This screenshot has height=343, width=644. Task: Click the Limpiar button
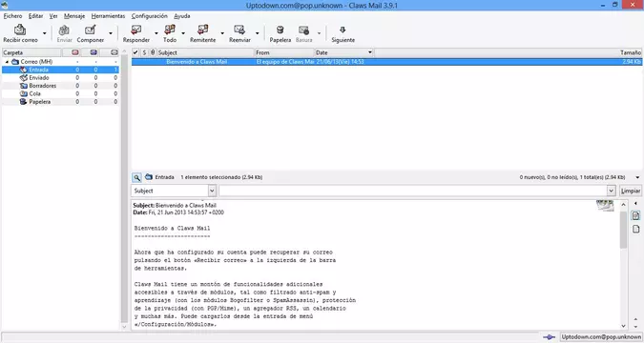point(631,191)
